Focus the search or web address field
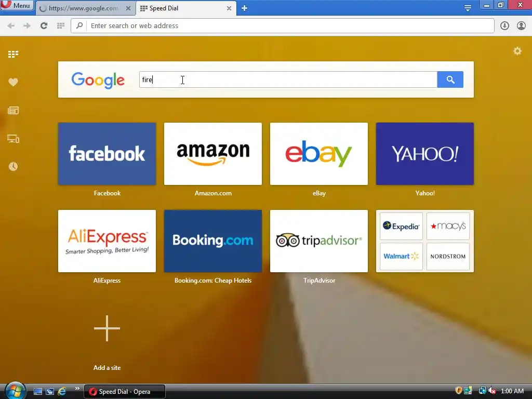Screen dimensions: 532x399 282,26
